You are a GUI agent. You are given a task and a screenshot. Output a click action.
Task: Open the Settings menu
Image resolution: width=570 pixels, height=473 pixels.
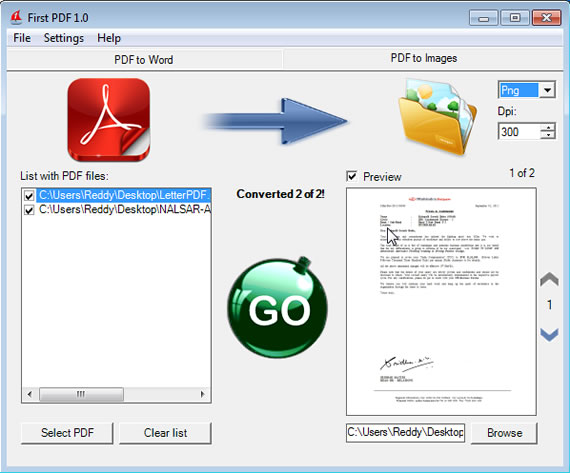tap(64, 38)
